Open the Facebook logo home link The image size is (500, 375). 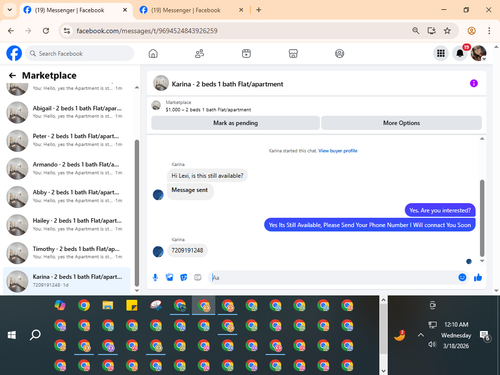[x=14, y=53]
